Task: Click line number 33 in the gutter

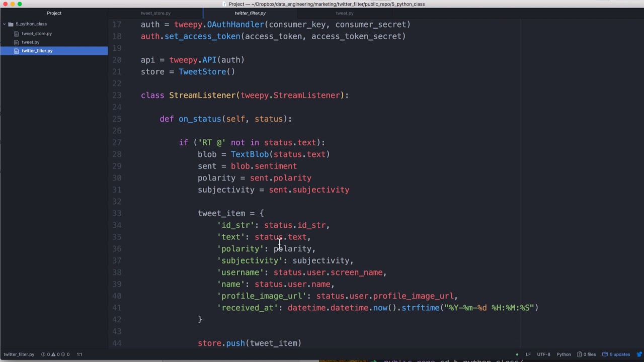Action: tap(117, 213)
